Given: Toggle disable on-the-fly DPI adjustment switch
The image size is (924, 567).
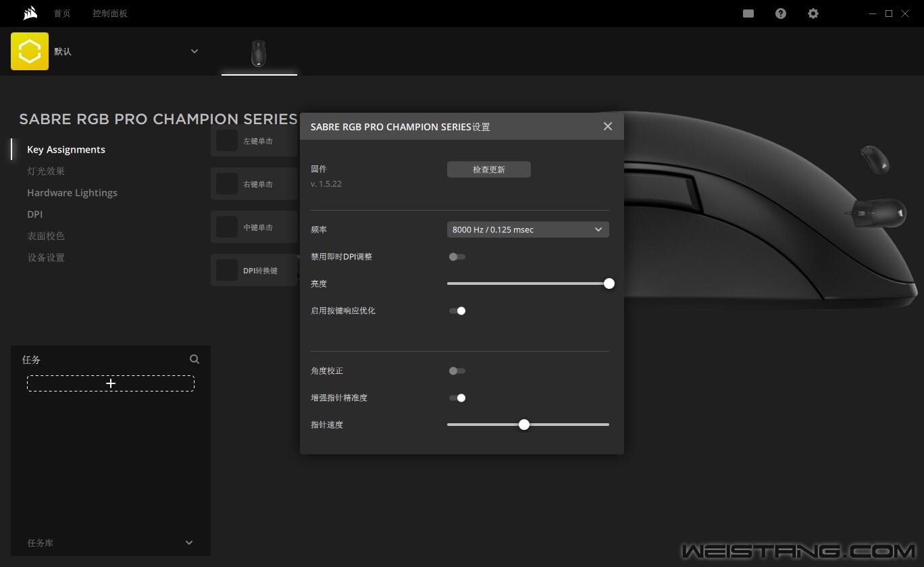Looking at the screenshot, I should [x=457, y=256].
